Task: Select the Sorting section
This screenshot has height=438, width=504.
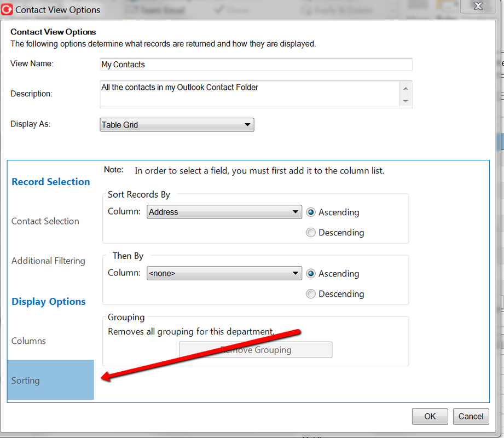Action: 50,380
